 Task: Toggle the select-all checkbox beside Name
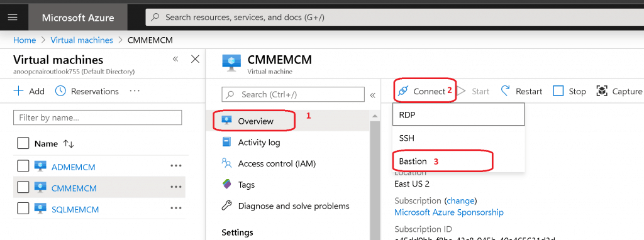(x=23, y=144)
